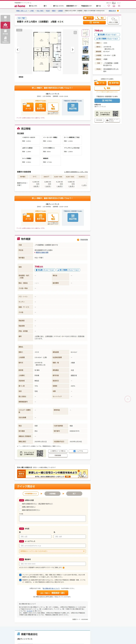Image resolution: width=136 pixels, height=644 pixels.
Task: Click お気に入り登録 heart button showing 17人
Action: pyautogui.click(x=113, y=20)
